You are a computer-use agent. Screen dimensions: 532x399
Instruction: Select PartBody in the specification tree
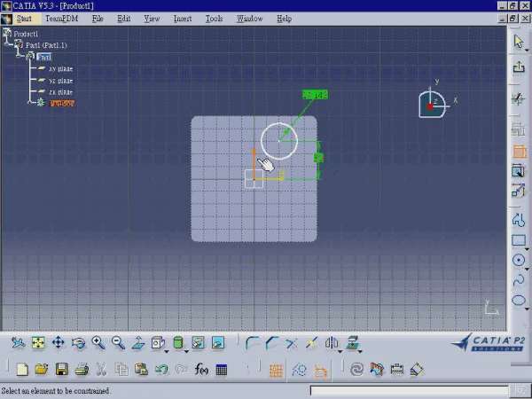(62, 103)
